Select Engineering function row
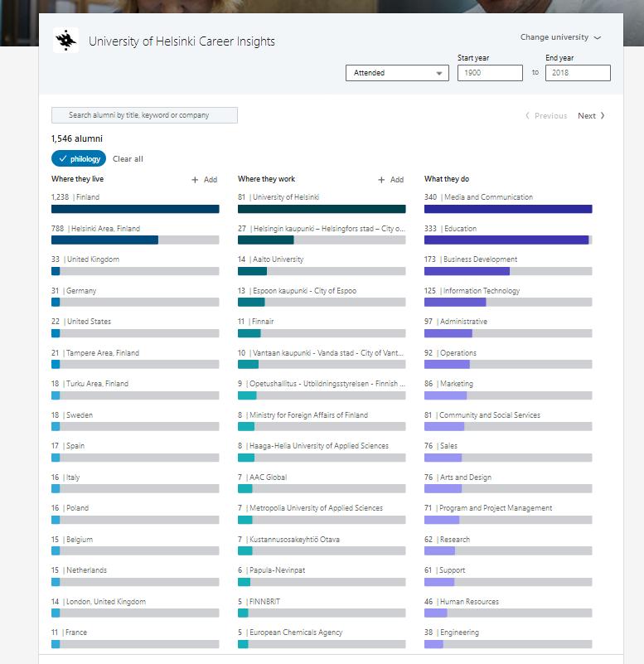The image size is (644, 664). 508,638
